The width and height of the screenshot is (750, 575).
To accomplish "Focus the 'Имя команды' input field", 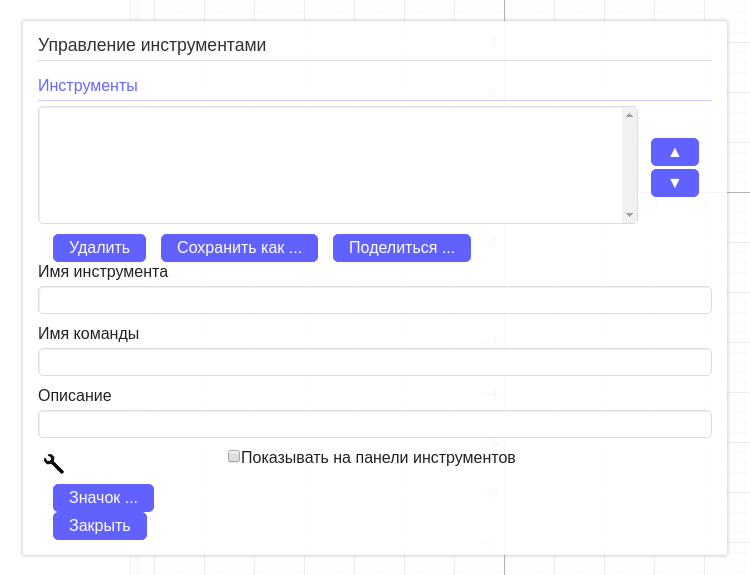I will (x=375, y=362).
